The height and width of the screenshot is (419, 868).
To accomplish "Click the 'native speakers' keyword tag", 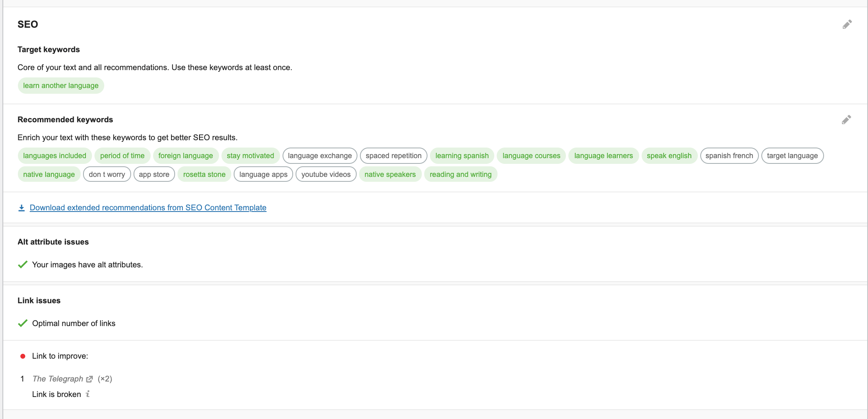I will click(390, 174).
